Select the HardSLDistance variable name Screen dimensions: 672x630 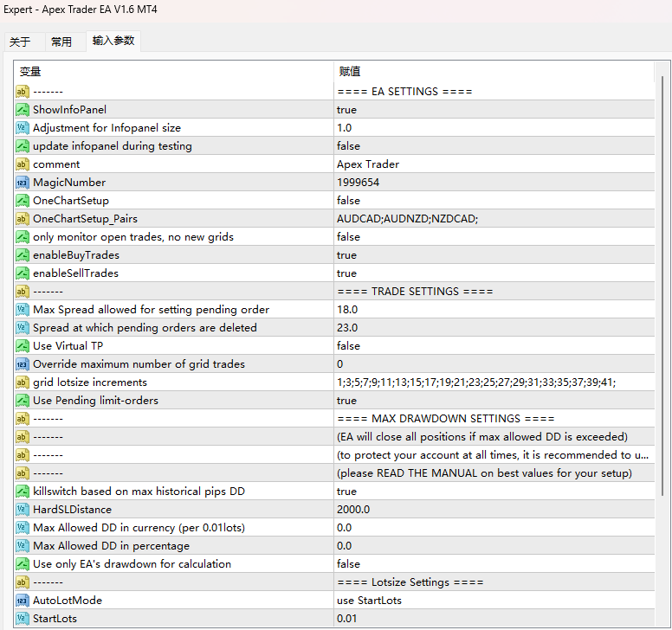point(72,510)
